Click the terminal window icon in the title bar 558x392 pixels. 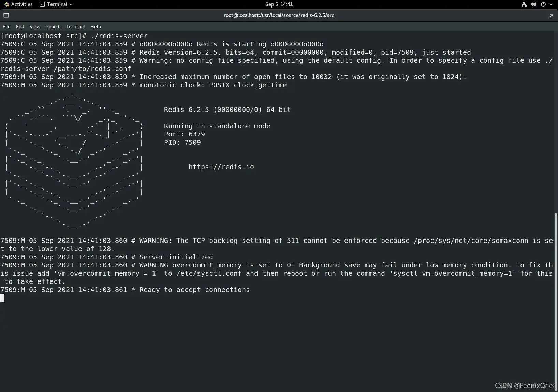[6, 15]
